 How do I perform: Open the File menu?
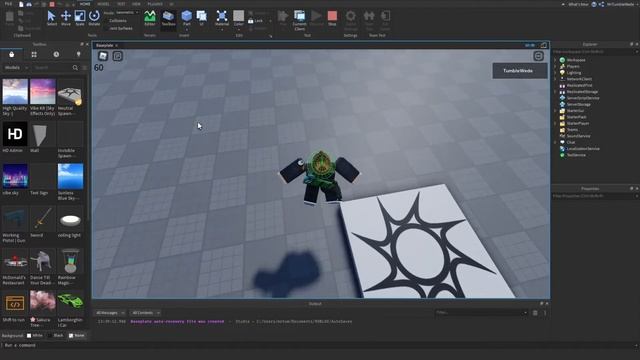(8, 4)
